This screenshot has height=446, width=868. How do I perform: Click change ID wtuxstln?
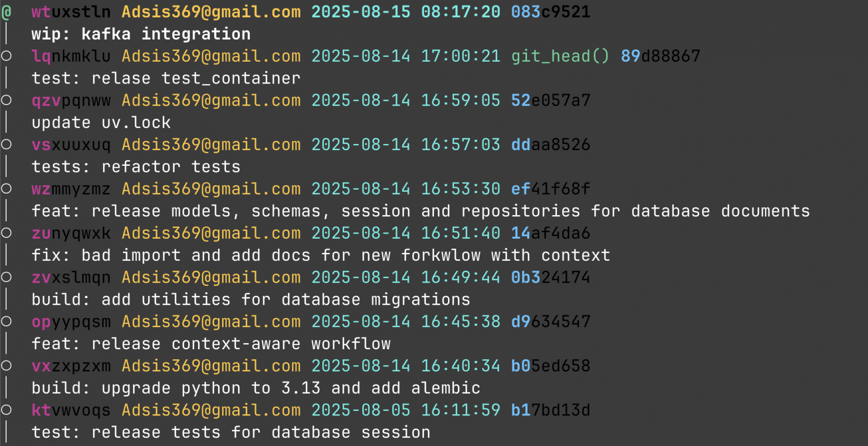[x=71, y=12]
